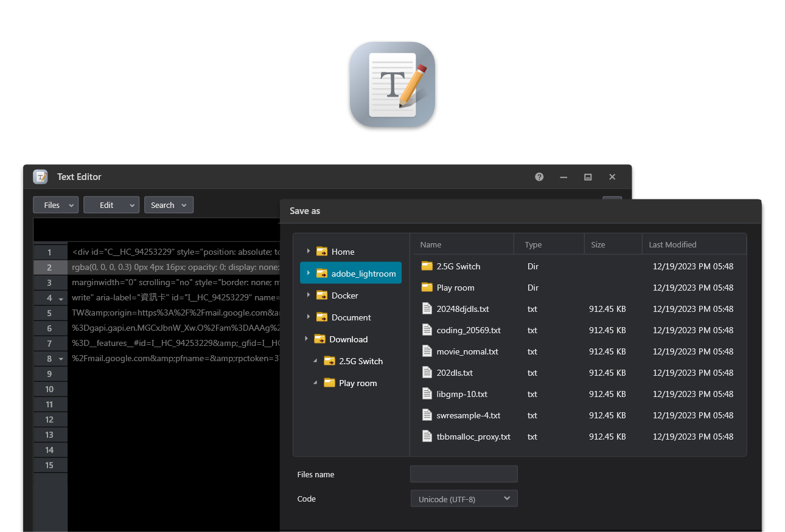Screen dimensions: 785x532
Task: Click the Play room folder icon in tree
Action: (329, 383)
